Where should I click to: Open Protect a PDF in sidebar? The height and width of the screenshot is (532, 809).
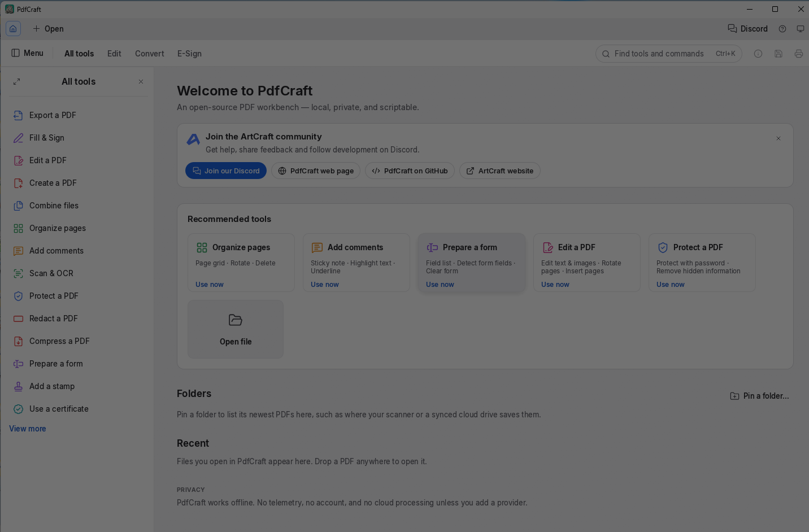[x=77, y=296]
